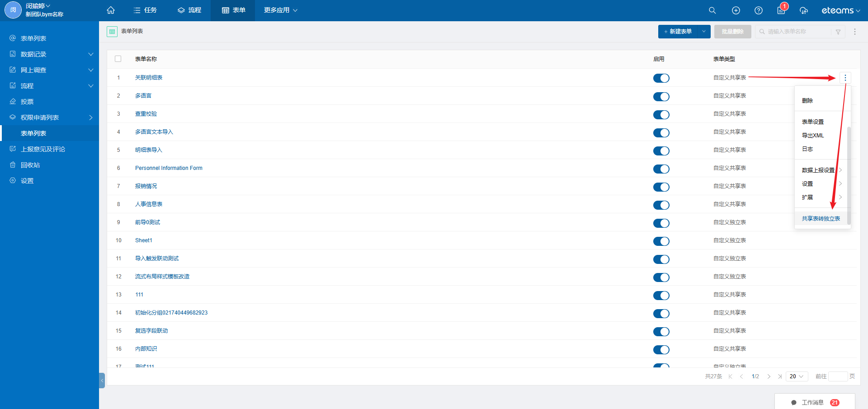Screen dimensions: 868x409
Task: Jump to the last page arrow
Action: pos(779,376)
